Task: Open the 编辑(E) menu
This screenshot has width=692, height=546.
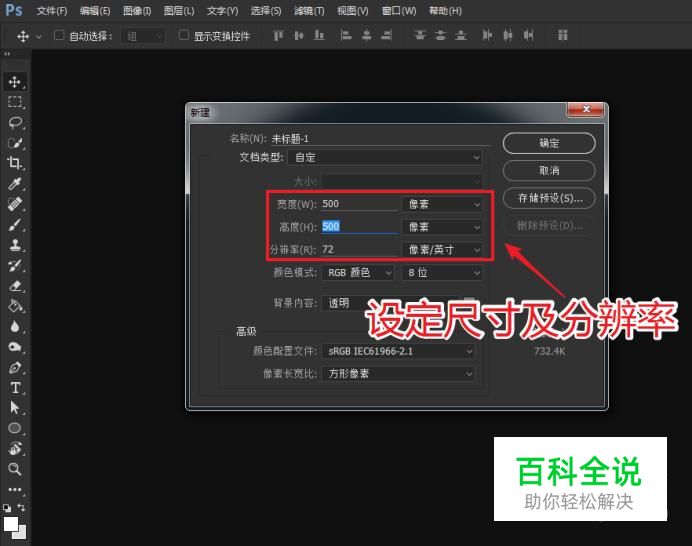Action: click(x=95, y=11)
